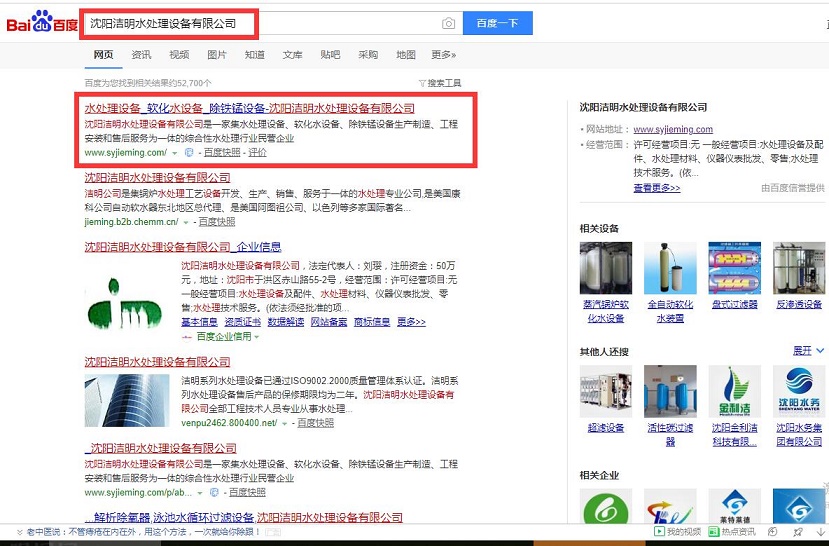Click 沈阳水务 logo
Viewport: 829px width, 546px height.
799,391
